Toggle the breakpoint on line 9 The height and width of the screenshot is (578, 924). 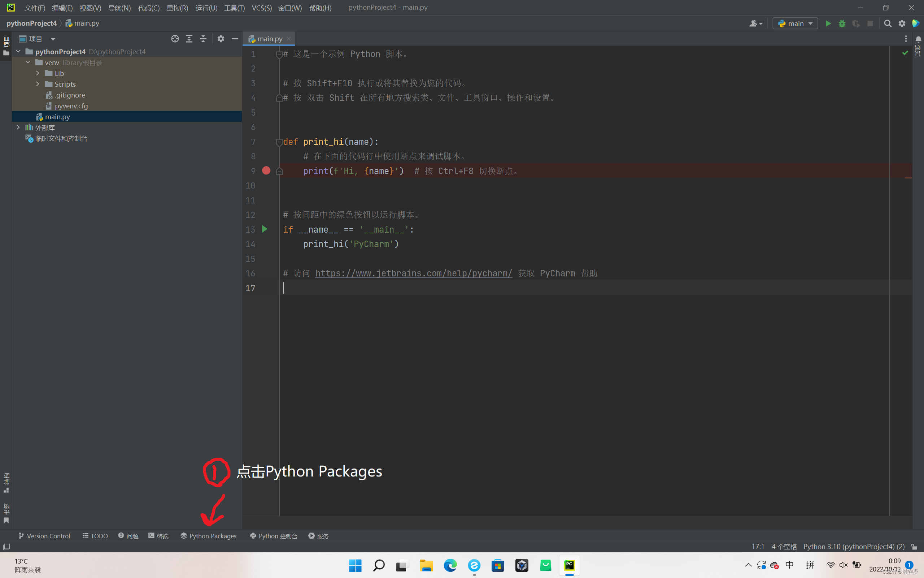[266, 171]
